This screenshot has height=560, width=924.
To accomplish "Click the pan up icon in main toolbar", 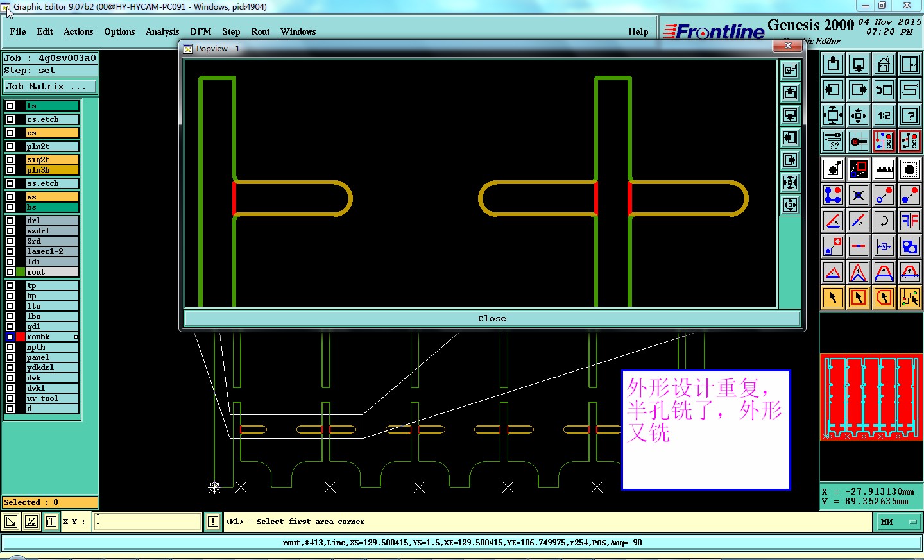I will click(x=833, y=64).
